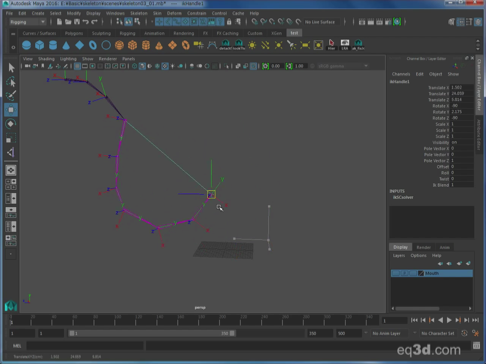
Task: Toggle the Channel Box sidebar icon at top right
Action: (478, 22)
